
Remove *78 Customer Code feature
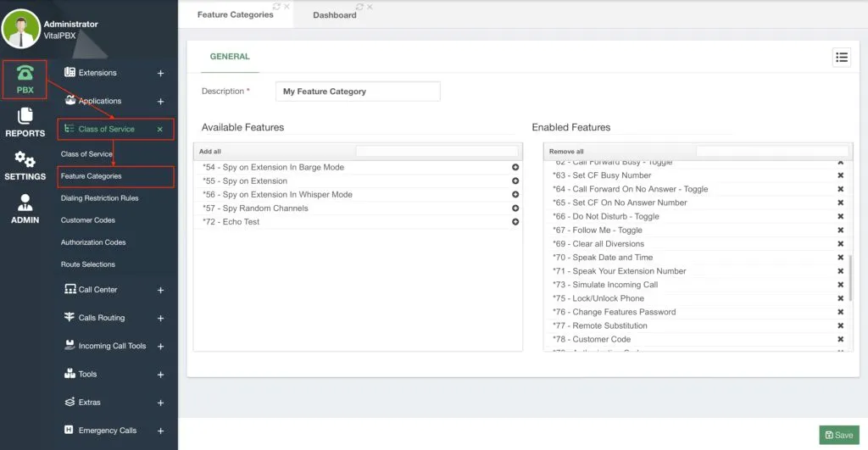(x=840, y=339)
